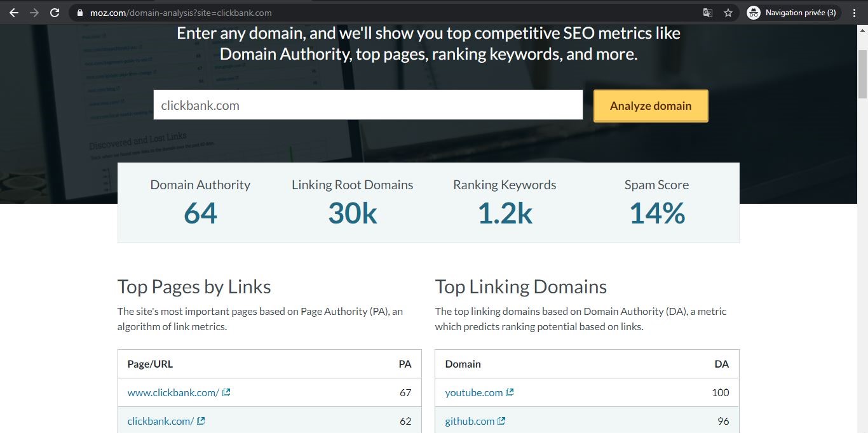Click the Linking Root Domains label
Screen dimensions: 868x433
tap(353, 185)
